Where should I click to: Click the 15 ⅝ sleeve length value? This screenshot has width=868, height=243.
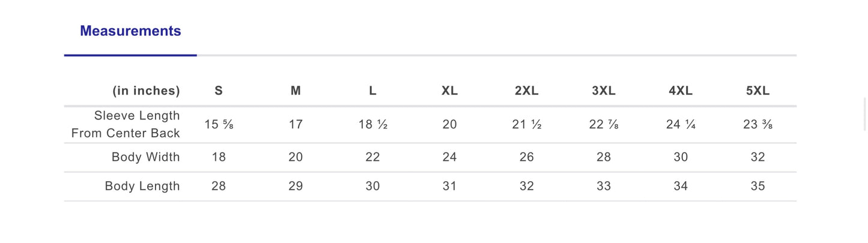click(219, 125)
